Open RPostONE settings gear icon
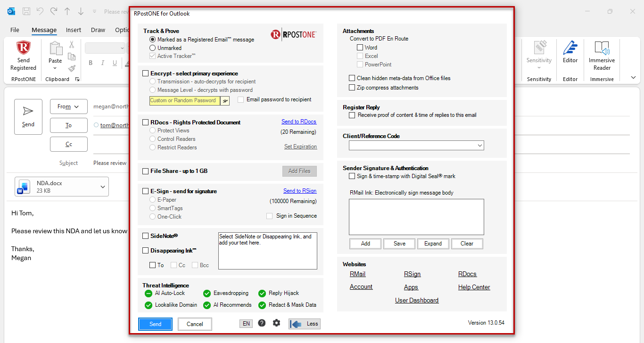644x343 pixels. coord(276,323)
